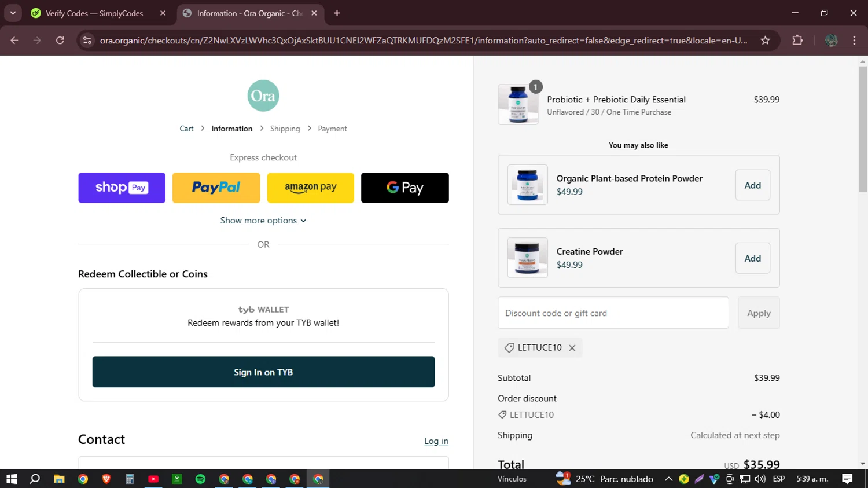868x488 pixels.
Task: Close the Information Ora Organic tab
Action: [x=314, y=13]
